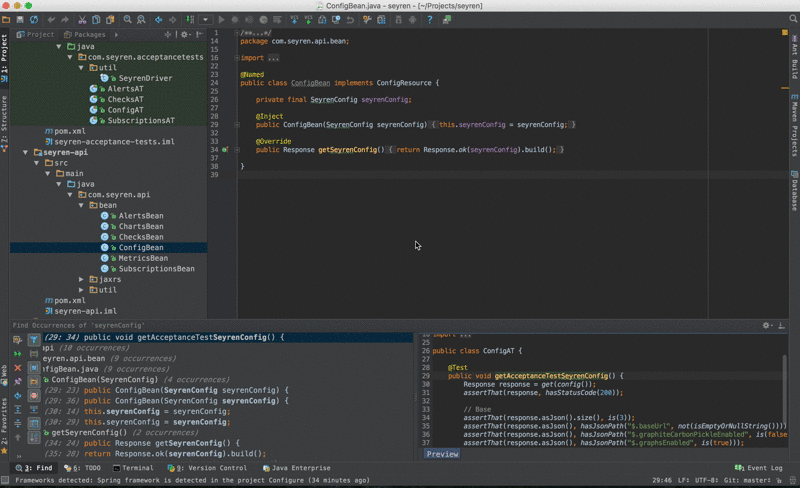Open the 9: Version Control tab

pyautogui.click(x=207, y=468)
